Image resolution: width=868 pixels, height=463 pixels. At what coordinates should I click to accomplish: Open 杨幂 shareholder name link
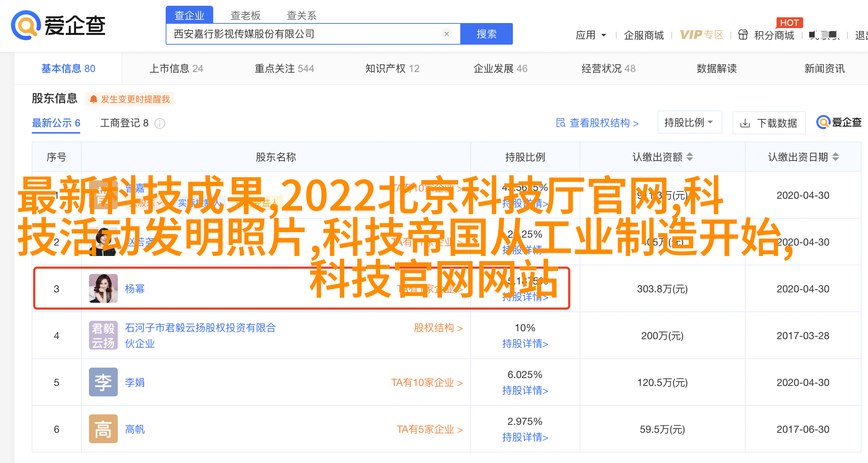point(135,289)
